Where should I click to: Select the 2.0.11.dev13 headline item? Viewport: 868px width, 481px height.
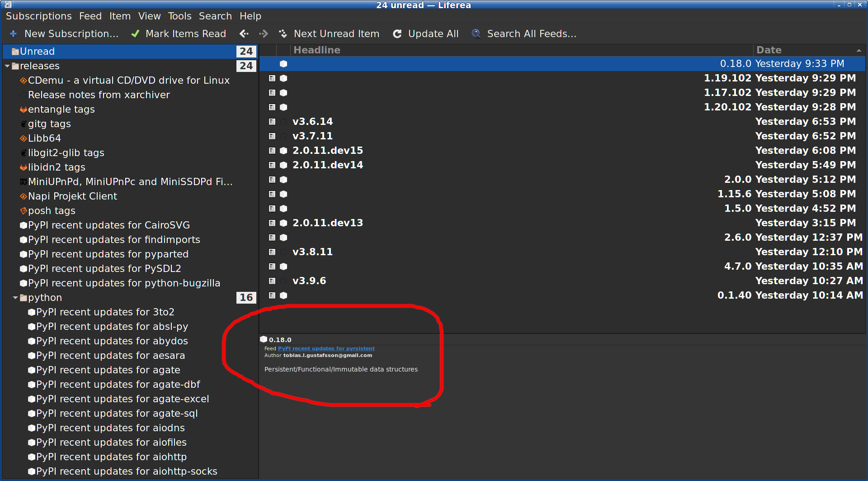point(328,223)
